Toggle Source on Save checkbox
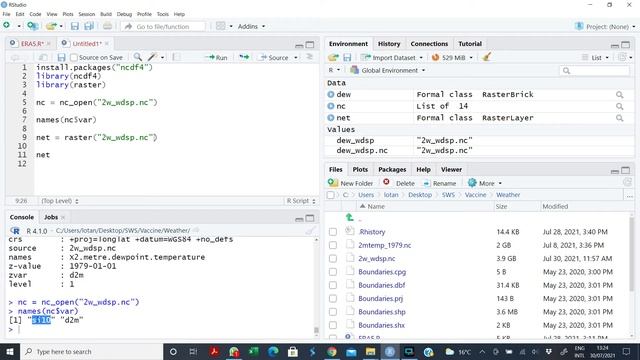 click(x=74, y=58)
